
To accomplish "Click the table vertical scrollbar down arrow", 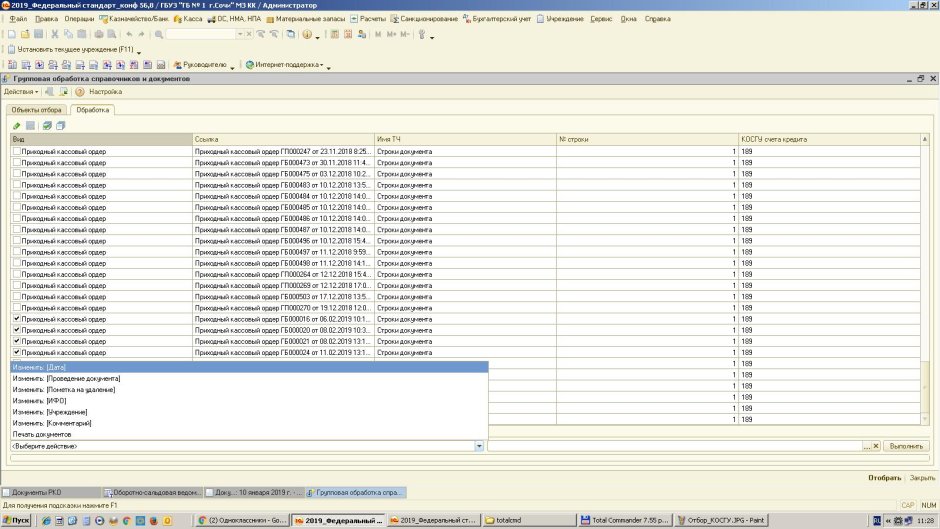I will coord(924,419).
